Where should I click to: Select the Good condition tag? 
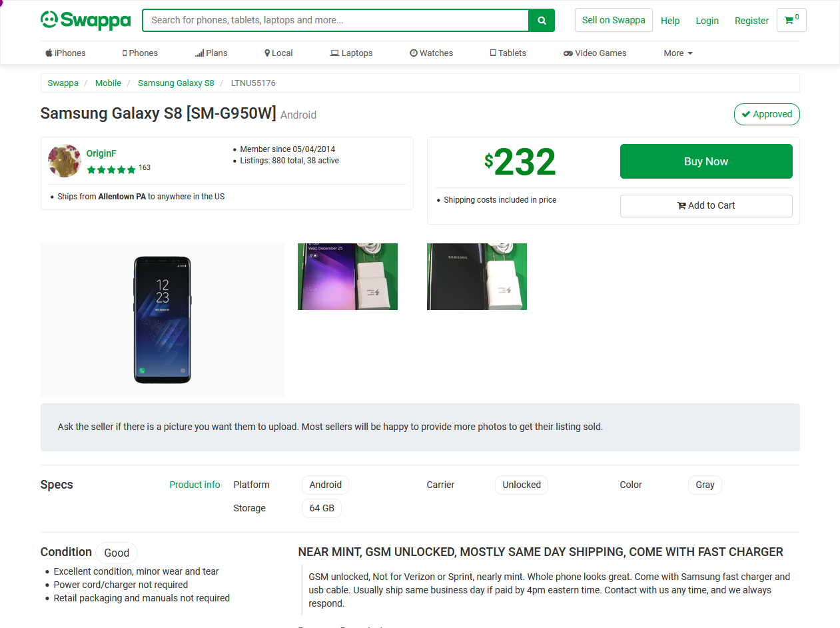pyautogui.click(x=116, y=553)
